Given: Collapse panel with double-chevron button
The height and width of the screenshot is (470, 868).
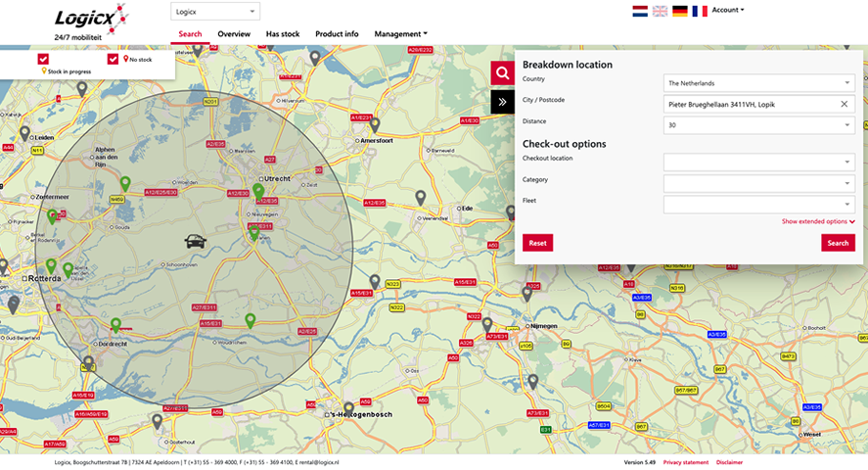Looking at the screenshot, I should tap(502, 101).
